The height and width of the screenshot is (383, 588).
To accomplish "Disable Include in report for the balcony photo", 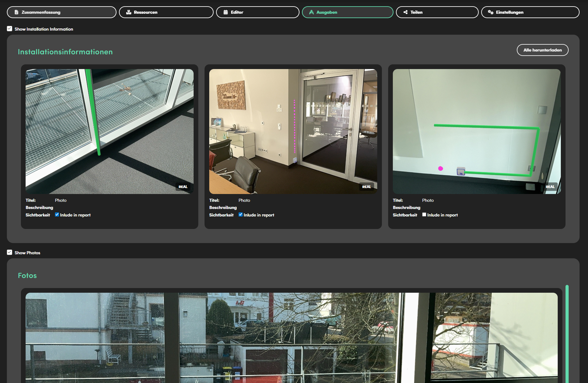I will click(x=57, y=215).
